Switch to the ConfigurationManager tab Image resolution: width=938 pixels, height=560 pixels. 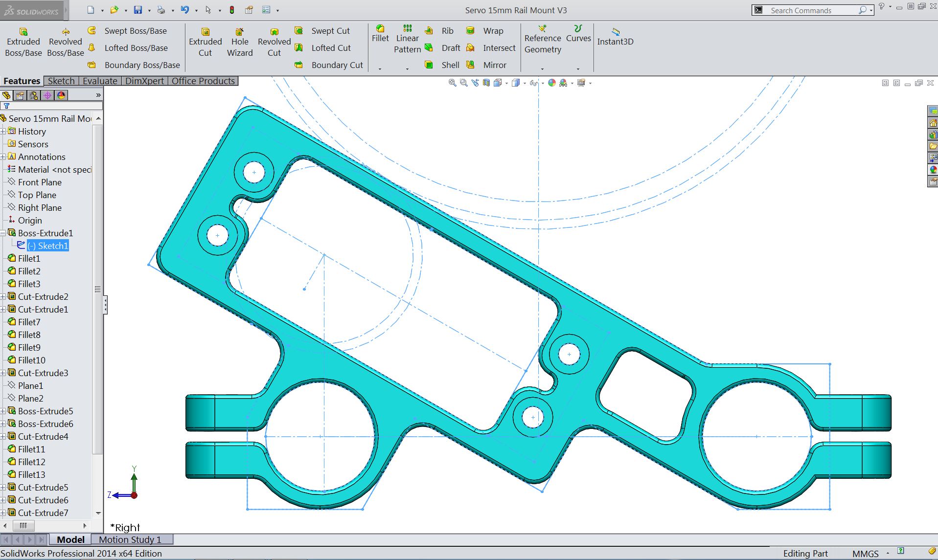(34, 95)
